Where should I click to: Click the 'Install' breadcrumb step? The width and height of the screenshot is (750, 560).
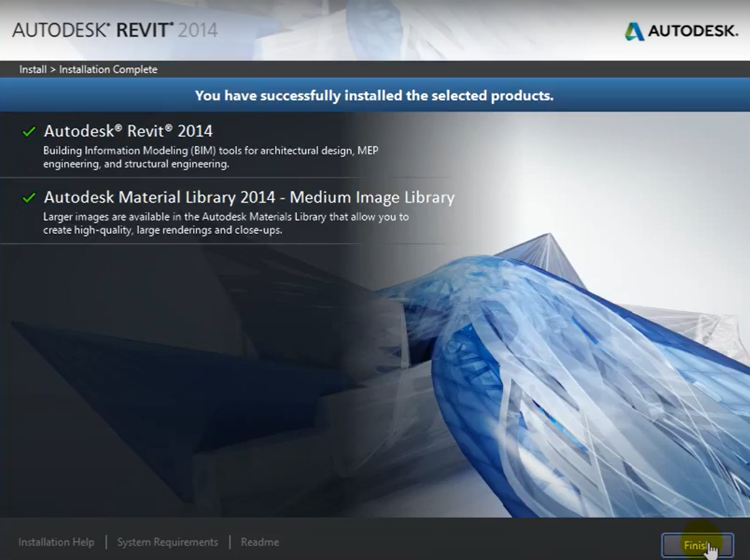tap(33, 70)
